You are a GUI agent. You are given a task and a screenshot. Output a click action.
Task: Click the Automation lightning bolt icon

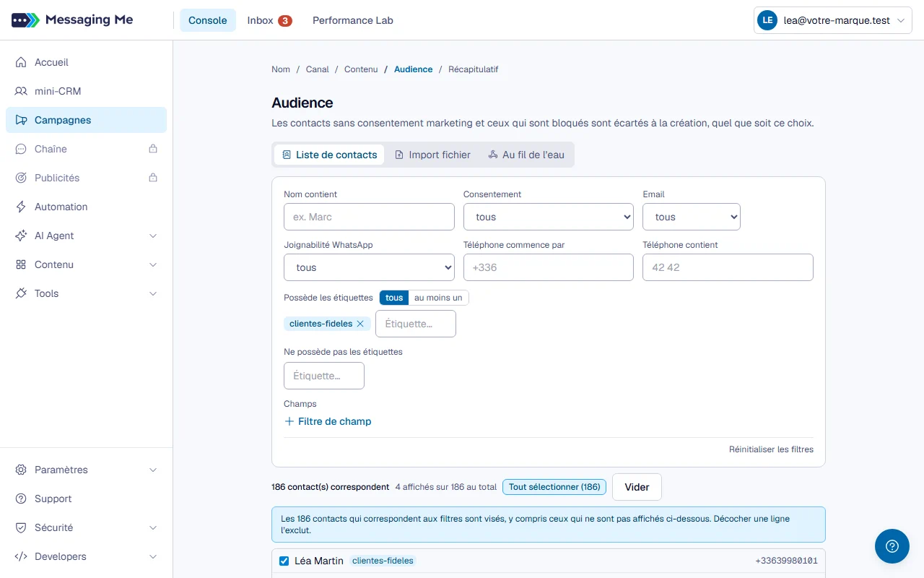[x=21, y=207]
